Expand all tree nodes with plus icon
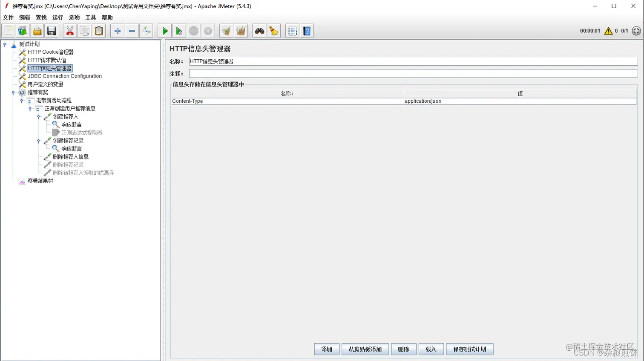 [x=117, y=31]
